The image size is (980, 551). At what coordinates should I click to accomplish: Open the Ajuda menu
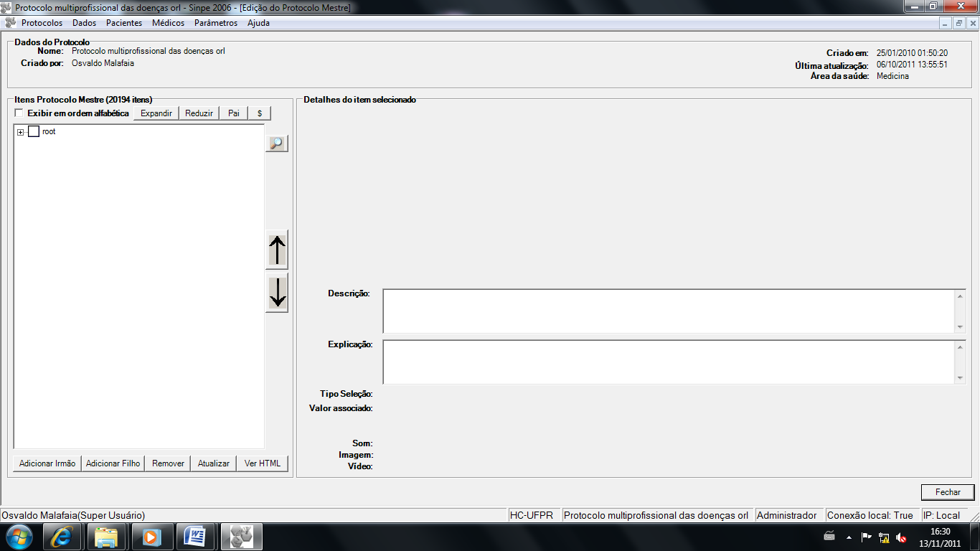click(258, 23)
